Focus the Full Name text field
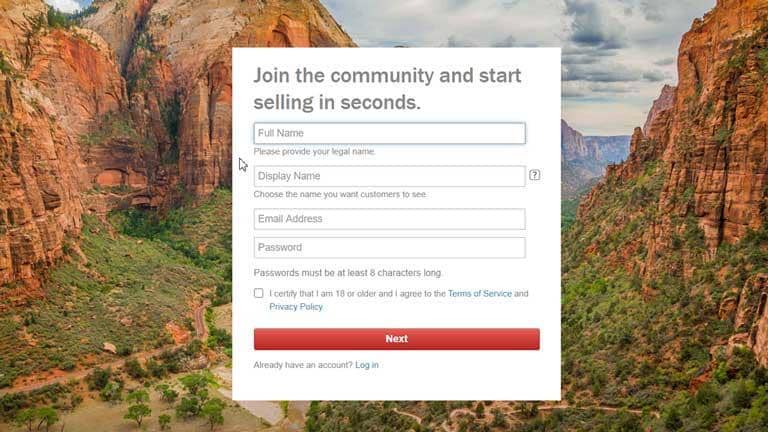The width and height of the screenshot is (768, 432). [389, 133]
